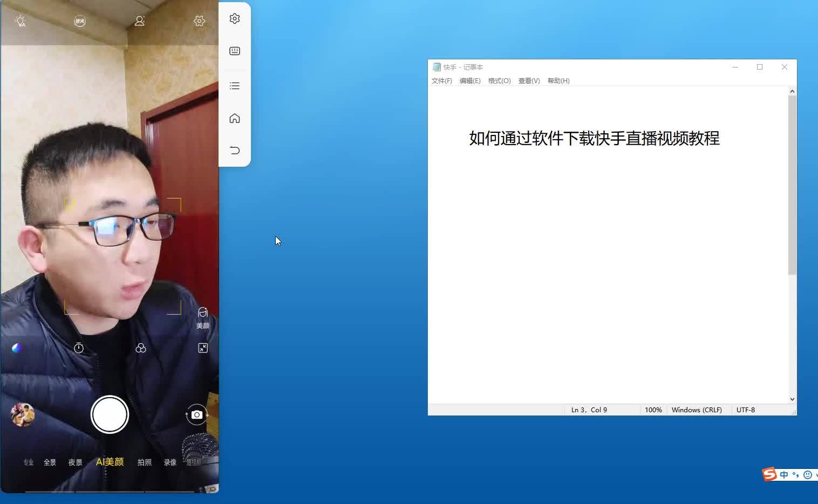Click the Notepad scrollbar down arrow
This screenshot has height=504, width=818.
[x=792, y=399]
